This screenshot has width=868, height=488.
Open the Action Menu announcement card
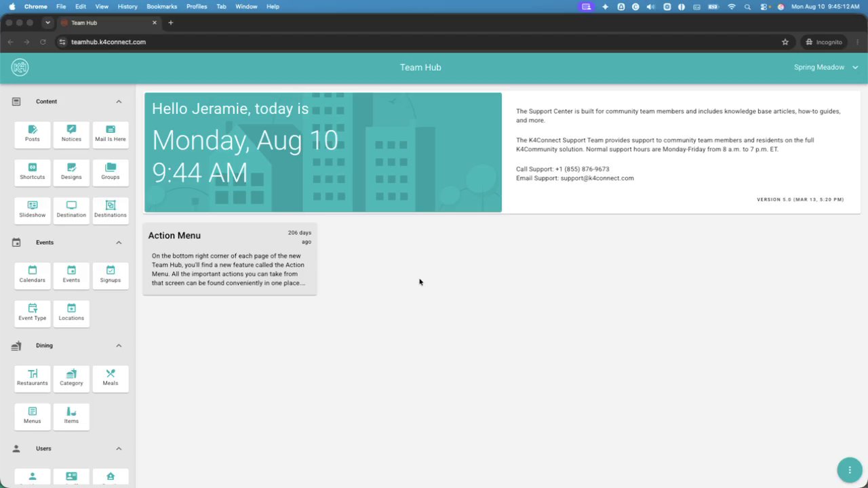(x=230, y=259)
